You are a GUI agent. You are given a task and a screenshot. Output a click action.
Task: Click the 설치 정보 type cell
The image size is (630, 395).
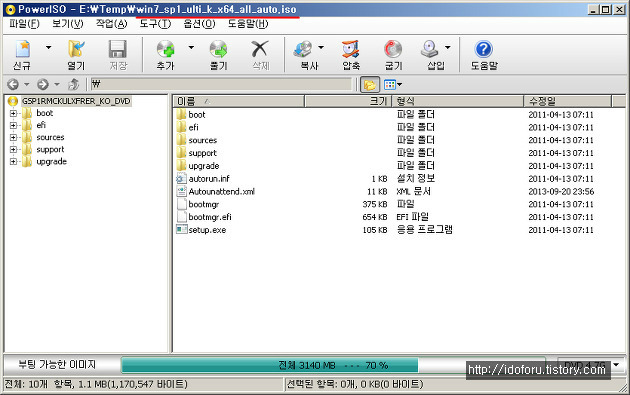415,178
